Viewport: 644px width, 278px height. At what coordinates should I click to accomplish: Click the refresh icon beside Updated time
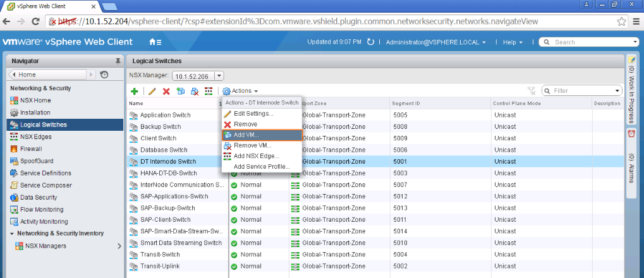coord(370,42)
